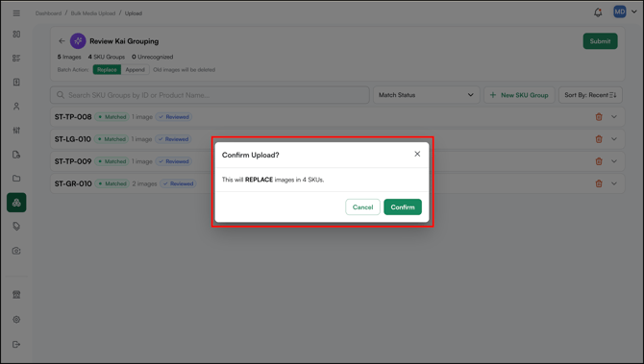Close the Confirm Upload dialog with X
Image resolution: width=644 pixels, height=364 pixels.
[417, 154]
